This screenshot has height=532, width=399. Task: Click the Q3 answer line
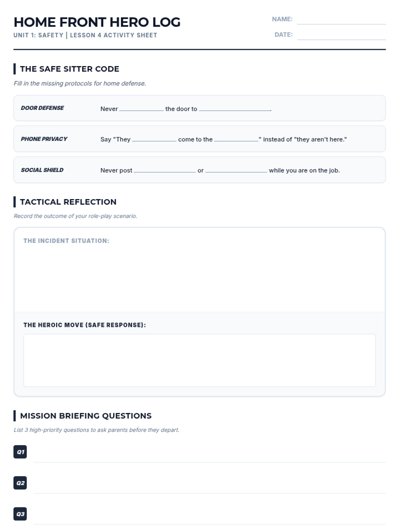tap(209, 518)
